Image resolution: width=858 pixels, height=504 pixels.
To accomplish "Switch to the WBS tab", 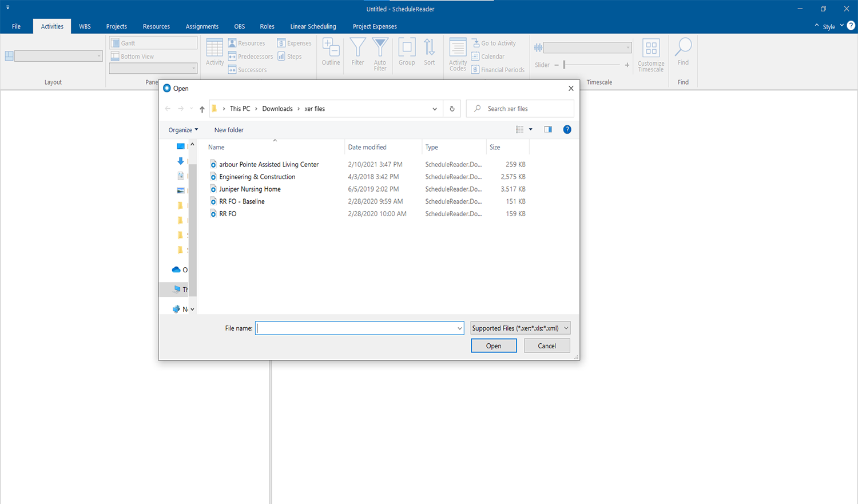I will (85, 26).
